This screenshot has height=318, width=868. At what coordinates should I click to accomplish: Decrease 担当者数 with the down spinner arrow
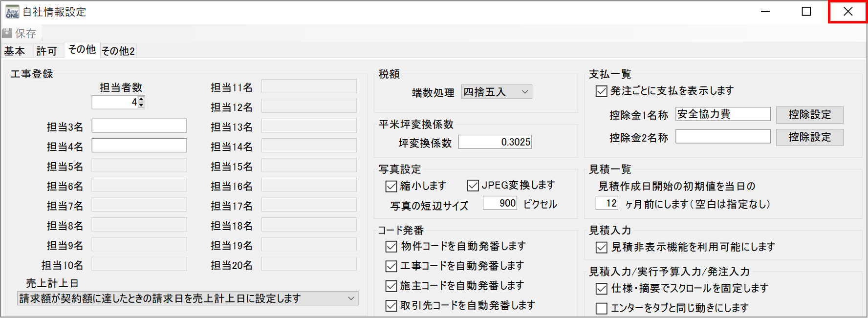(141, 105)
